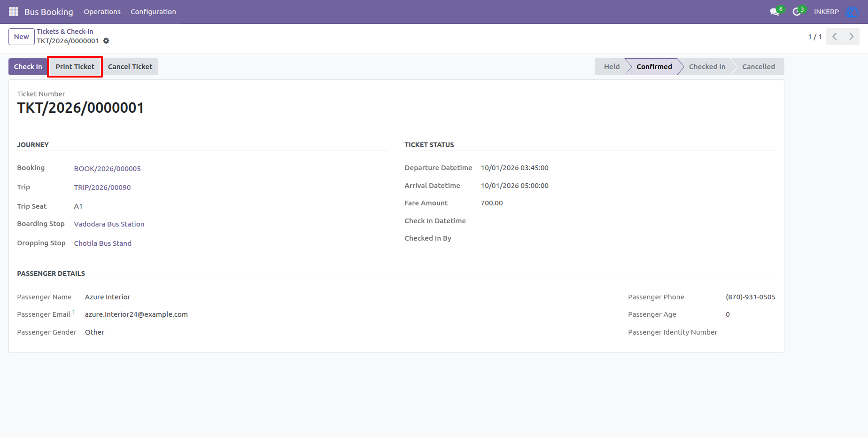Open the Tickets & Check-In breadcrumb
This screenshot has height=438, width=868.
pos(65,31)
